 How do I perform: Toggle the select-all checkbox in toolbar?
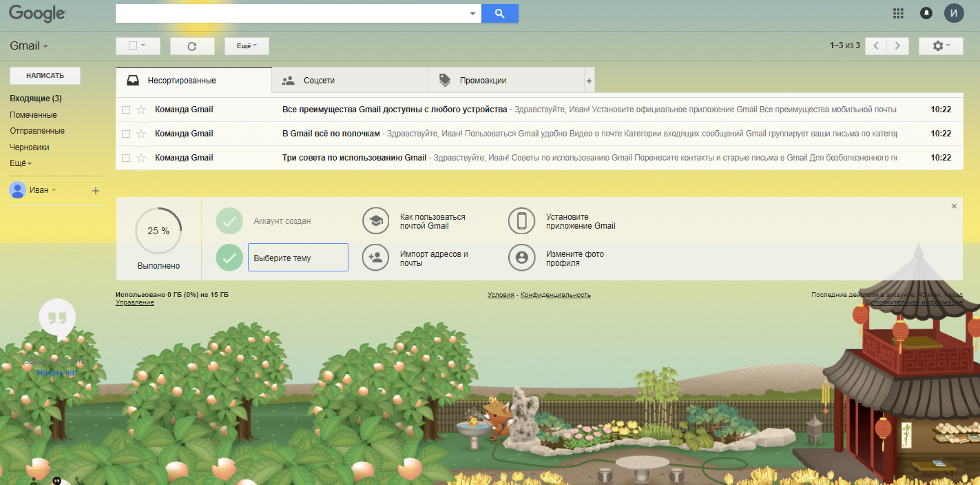[x=133, y=46]
